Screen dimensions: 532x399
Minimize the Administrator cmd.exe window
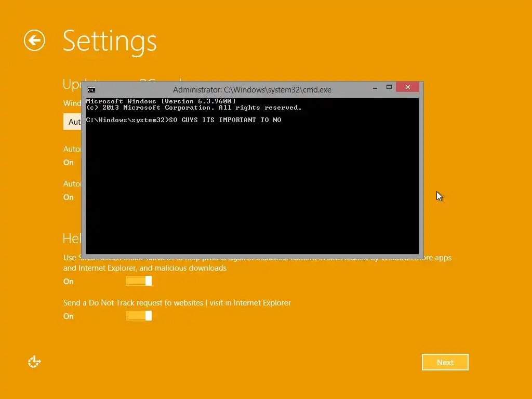(x=375, y=87)
